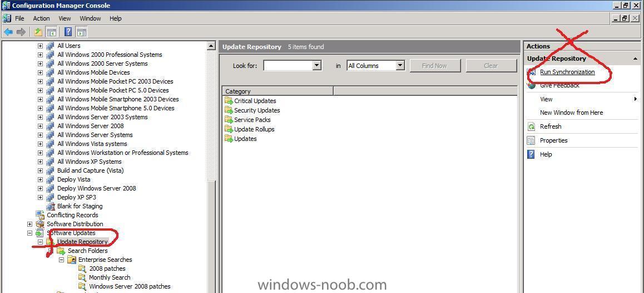Image resolution: width=644 pixels, height=293 pixels.
Task: Open the blue Help toolbar icon
Action: pos(68,32)
